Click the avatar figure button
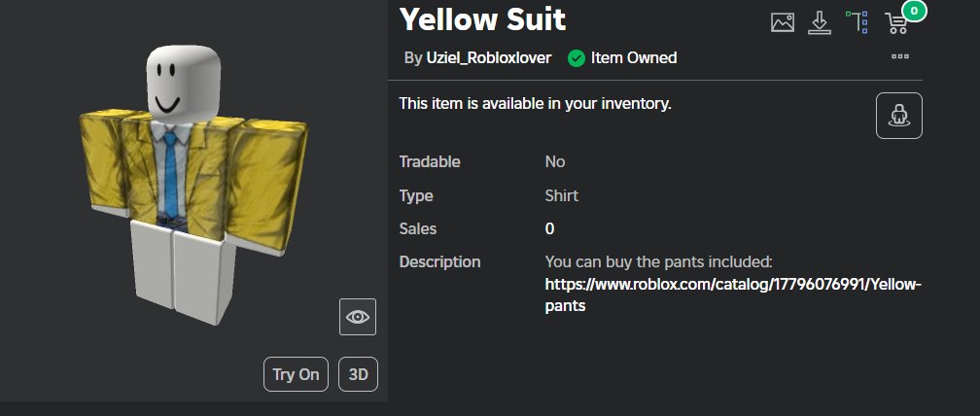 coord(898,116)
